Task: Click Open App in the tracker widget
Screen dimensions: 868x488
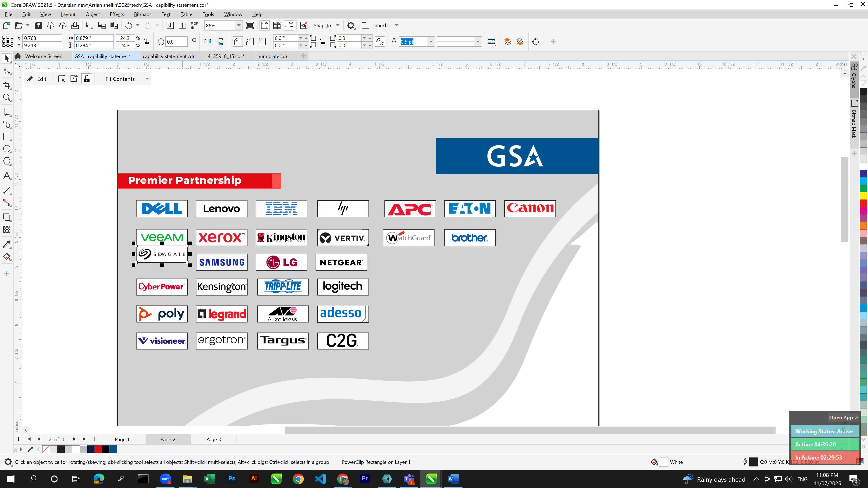Action: [x=843, y=418]
